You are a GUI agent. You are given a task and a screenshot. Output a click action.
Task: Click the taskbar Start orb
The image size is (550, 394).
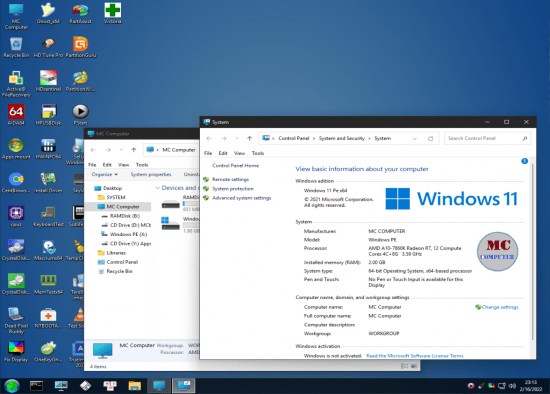[x=12, y=386]
